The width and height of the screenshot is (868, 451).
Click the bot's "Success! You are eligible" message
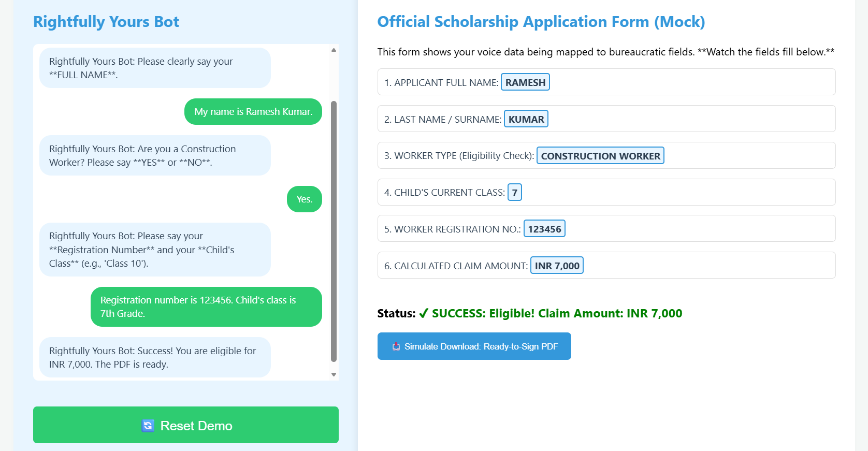[154, 357]
